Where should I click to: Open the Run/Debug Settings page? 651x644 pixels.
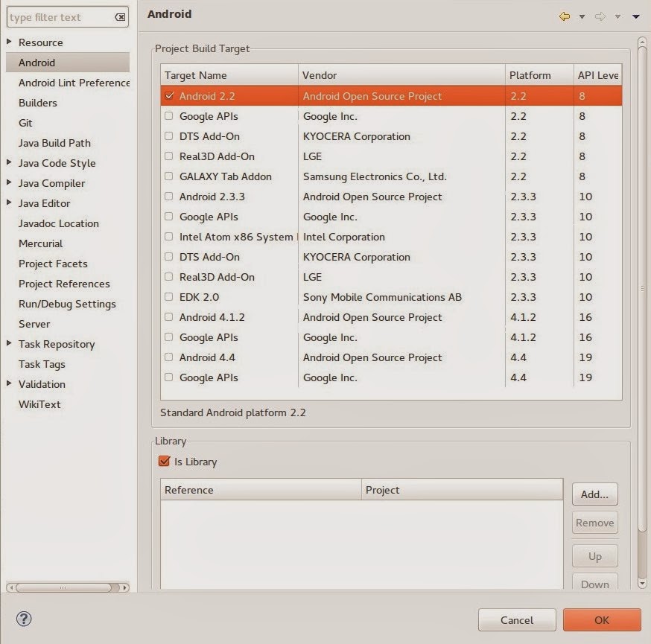click(67, 304)
